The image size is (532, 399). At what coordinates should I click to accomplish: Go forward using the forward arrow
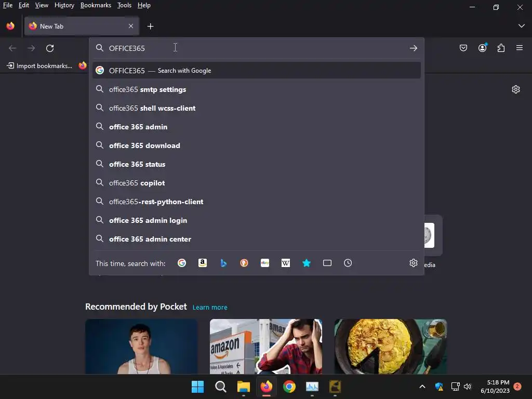click(x=31, y=48)
